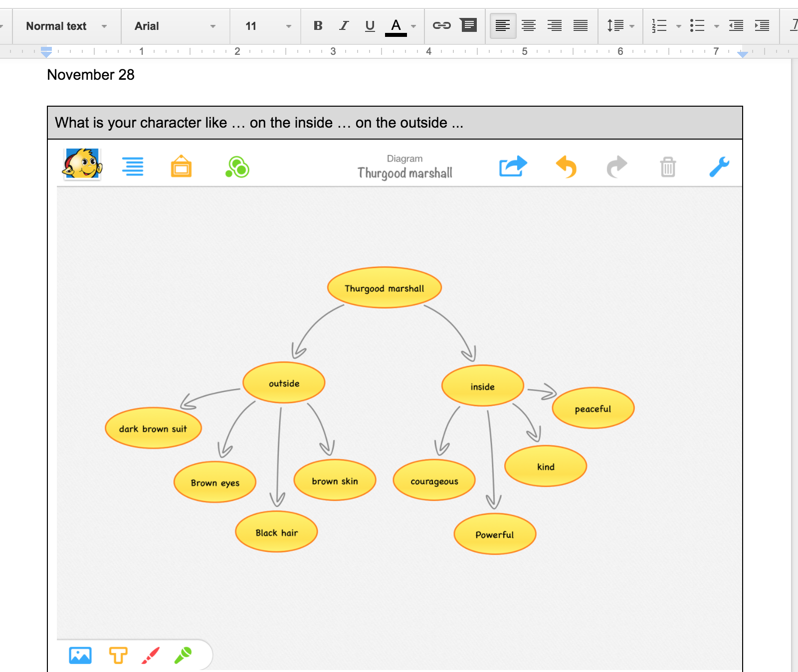798x672 pixels.
Task: Expand the Arial font dropdown
Action: (x=175, y=26)
